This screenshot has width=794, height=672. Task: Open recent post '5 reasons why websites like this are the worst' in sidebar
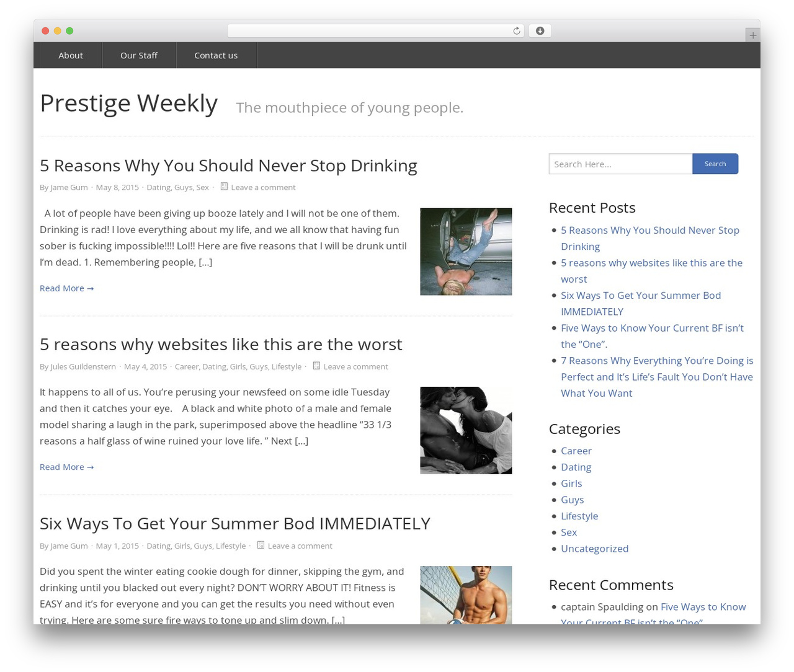651,271
